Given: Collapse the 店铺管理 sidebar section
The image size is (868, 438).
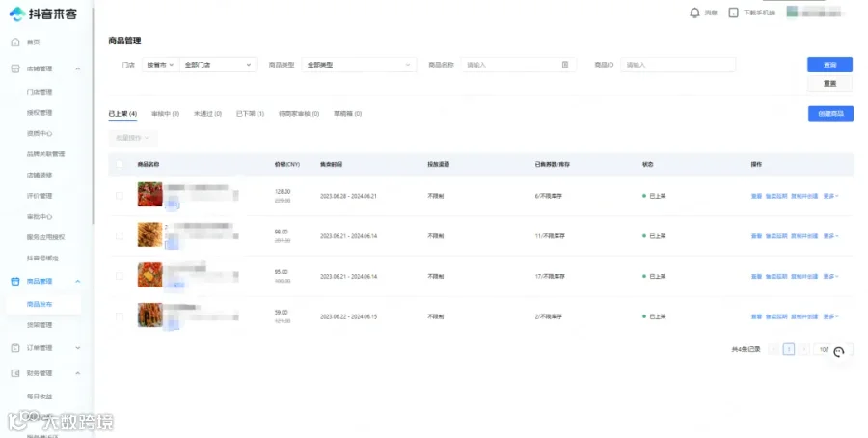Looking at the screenshot, I should pos(77,68).
